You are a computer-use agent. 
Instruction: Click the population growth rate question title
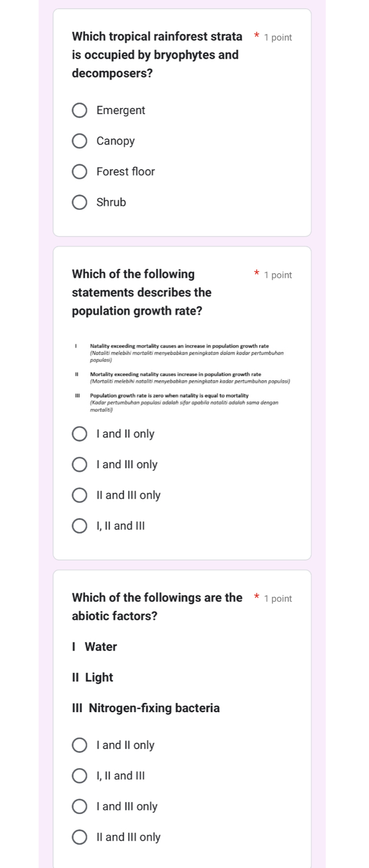pos(142,293)
